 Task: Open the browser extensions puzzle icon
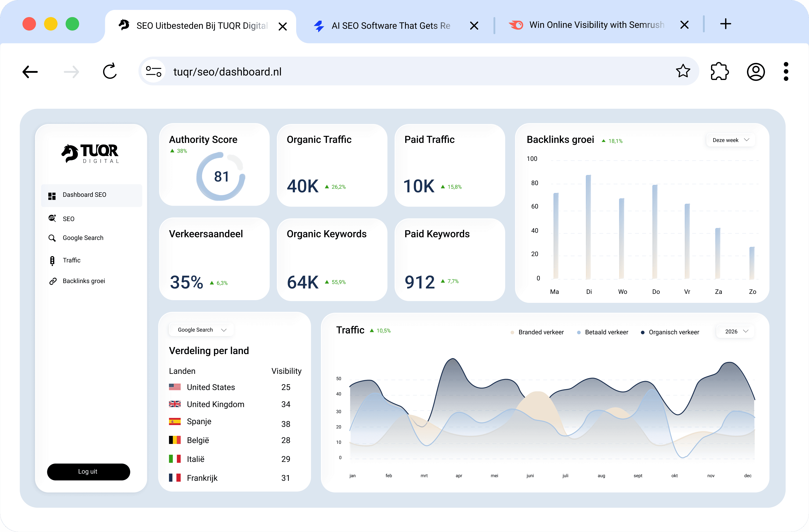[720, 71]
